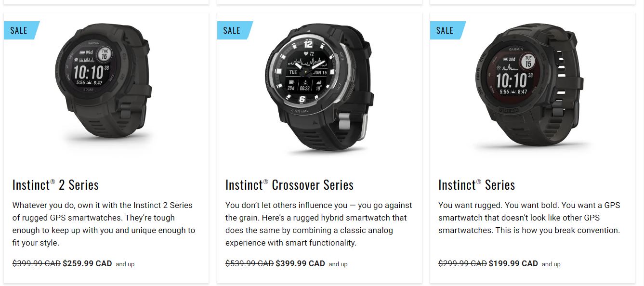The height and width of the screenshot is (286, 644).
Task: Click the Crossover Series hybrid smartwatch description
Action: (x=319, y=224)
